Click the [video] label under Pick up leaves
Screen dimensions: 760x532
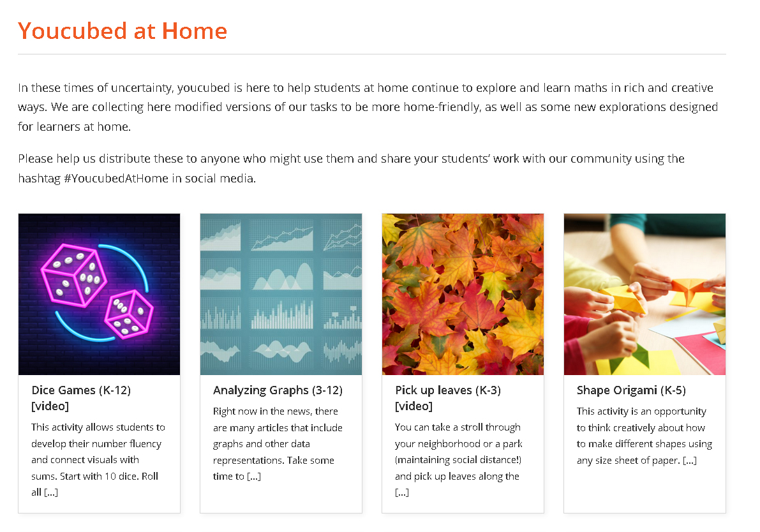[414, 406]
